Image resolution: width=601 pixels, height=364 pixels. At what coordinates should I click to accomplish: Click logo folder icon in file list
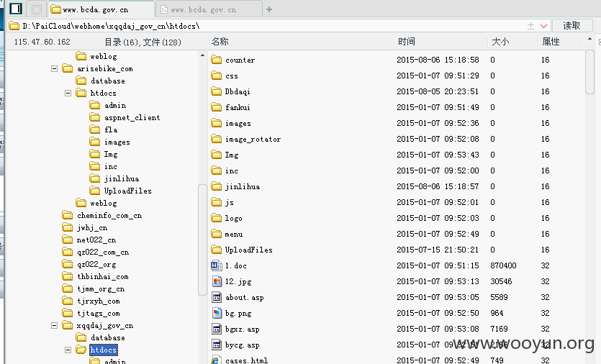point(217,218)
